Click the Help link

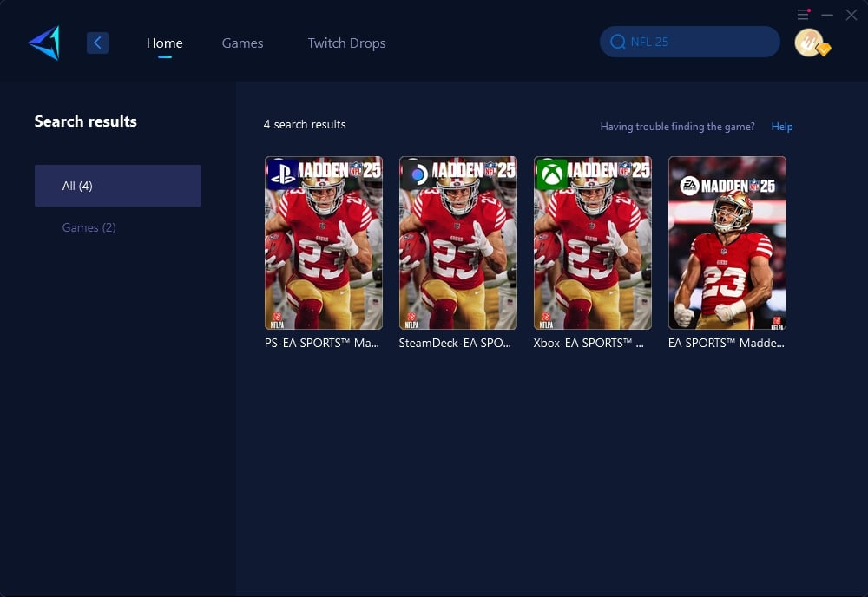(x=782, y=126)
